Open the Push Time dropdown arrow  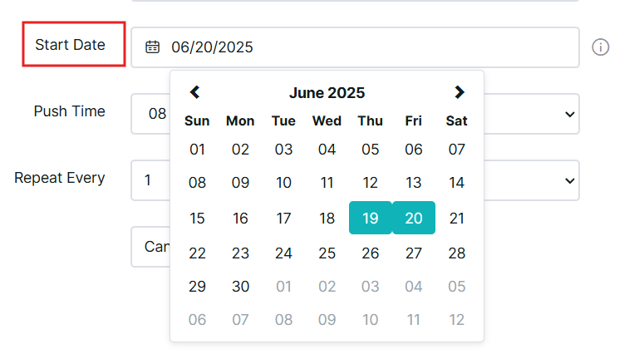pos(570,114)
